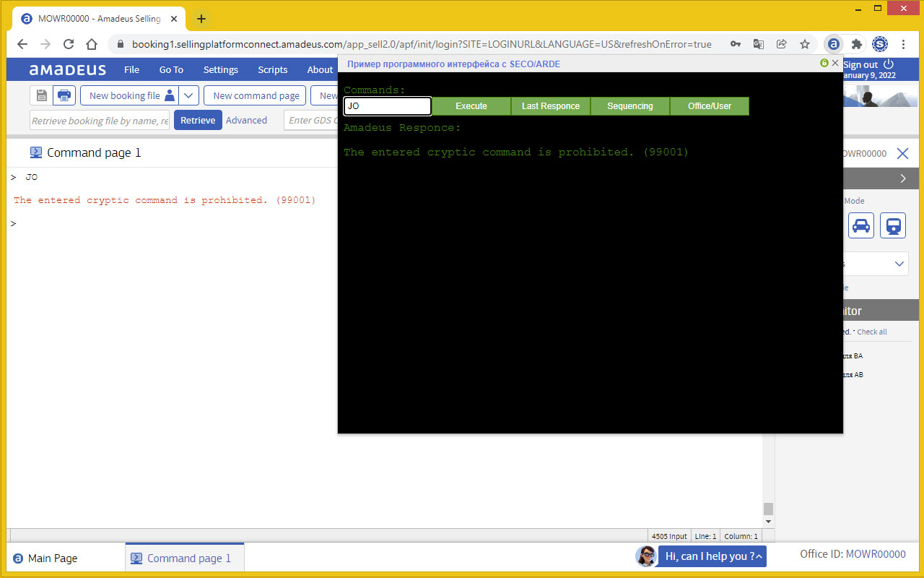This screenshot has height=578, width=924.
Task: Open the File menu
Action: click(131, 69)
